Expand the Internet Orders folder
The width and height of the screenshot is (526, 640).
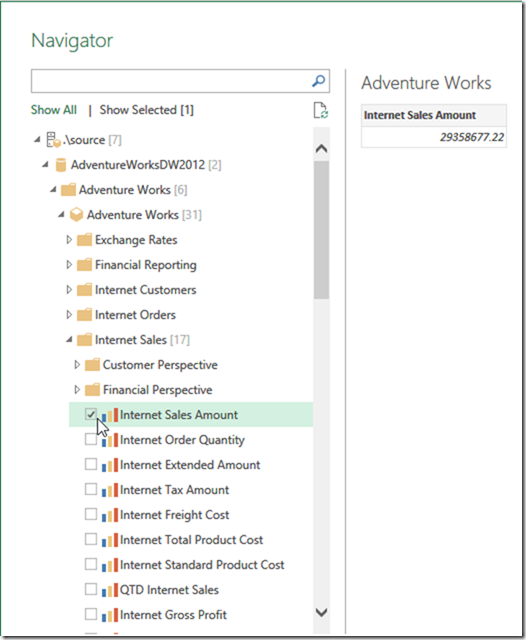click(x=69, y=315)
